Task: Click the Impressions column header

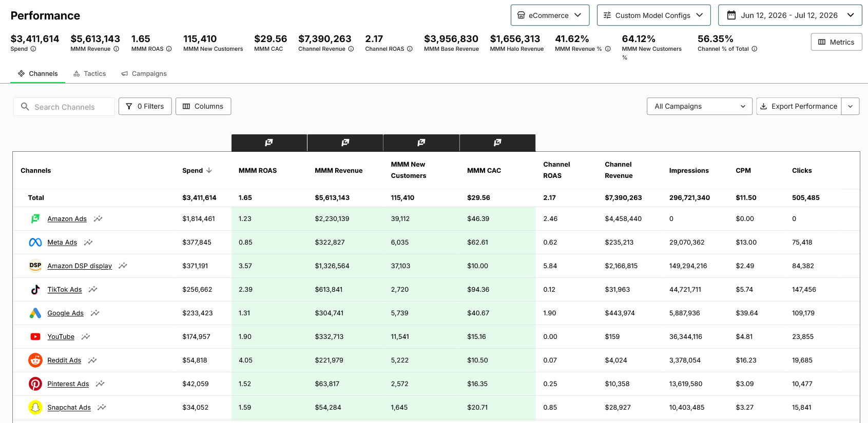Action: (689, 171)
